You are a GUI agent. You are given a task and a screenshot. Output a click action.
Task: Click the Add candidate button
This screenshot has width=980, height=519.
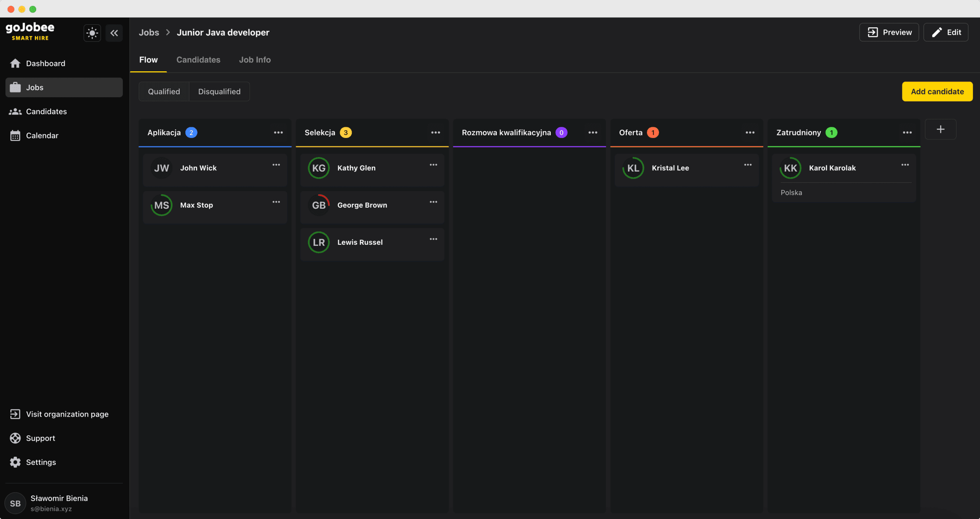tap(936, 91)
